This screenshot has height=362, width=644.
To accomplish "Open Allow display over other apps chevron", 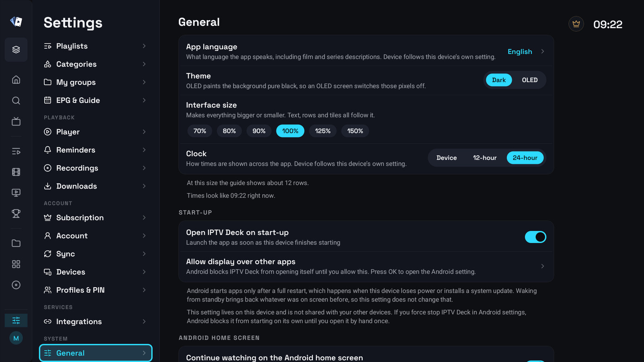I will click(543, 266).
